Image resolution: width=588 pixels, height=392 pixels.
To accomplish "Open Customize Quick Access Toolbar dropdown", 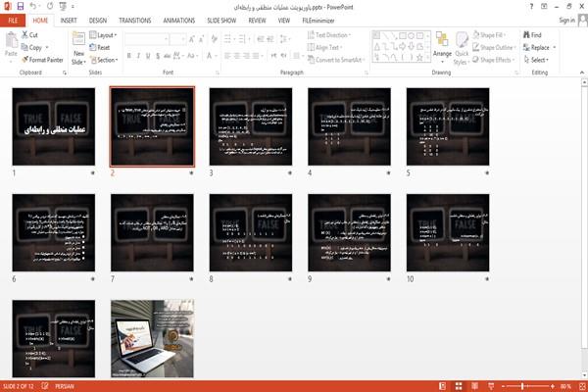I will point(73,7).
